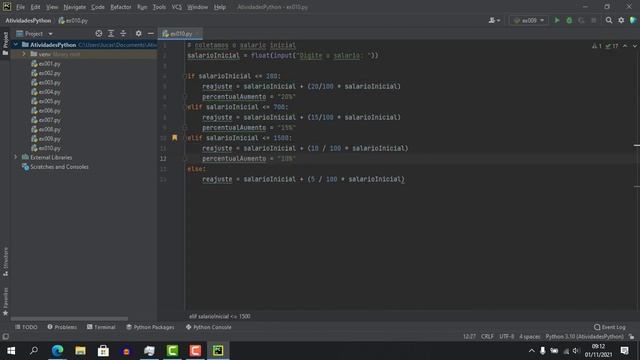
Task: Open run configuration ex009 dropdown
Action: [529, 20]
